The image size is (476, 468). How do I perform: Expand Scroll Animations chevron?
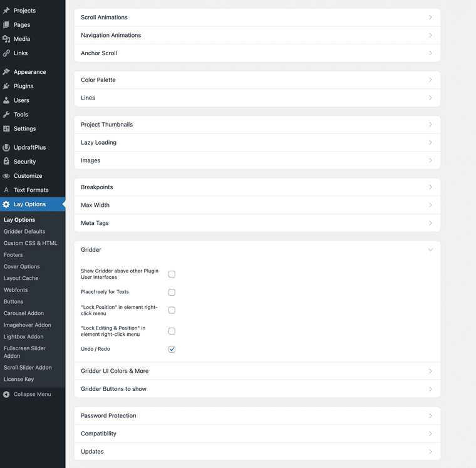tap(430, 18)
